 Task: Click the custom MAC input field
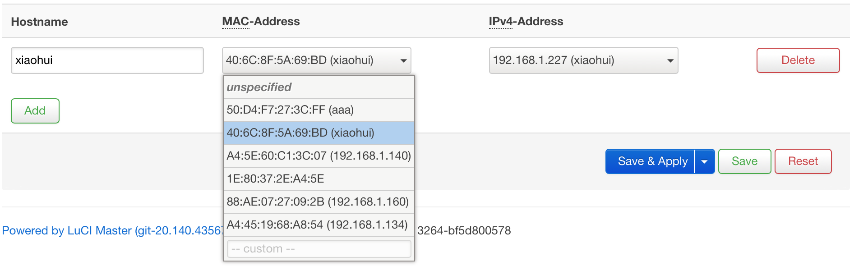[319, 249]
